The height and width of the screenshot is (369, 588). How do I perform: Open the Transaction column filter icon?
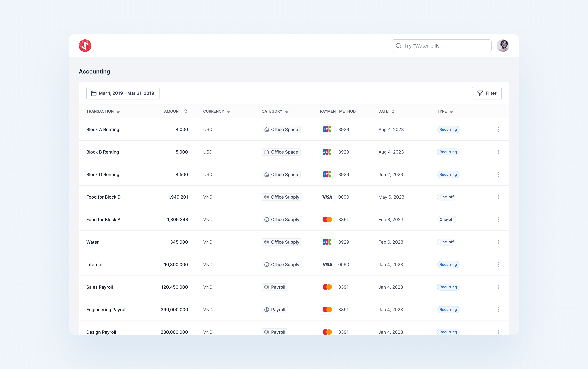pos(118,111)
